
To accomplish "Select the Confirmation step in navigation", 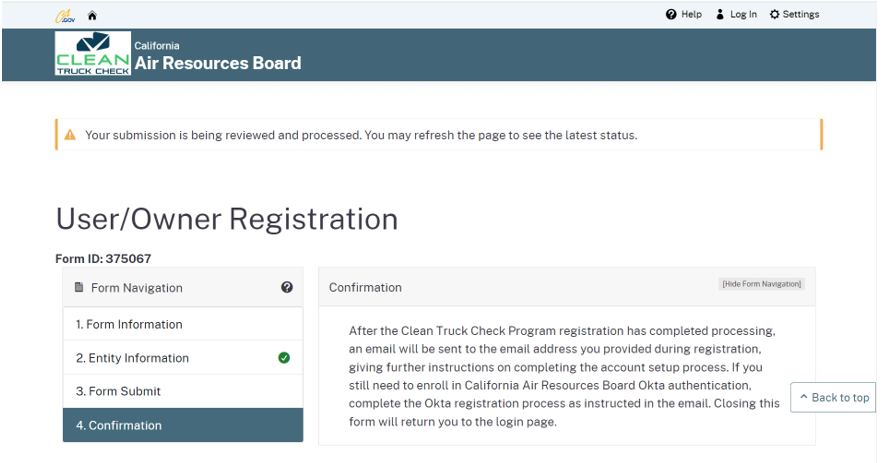I will tap(119, 425).
